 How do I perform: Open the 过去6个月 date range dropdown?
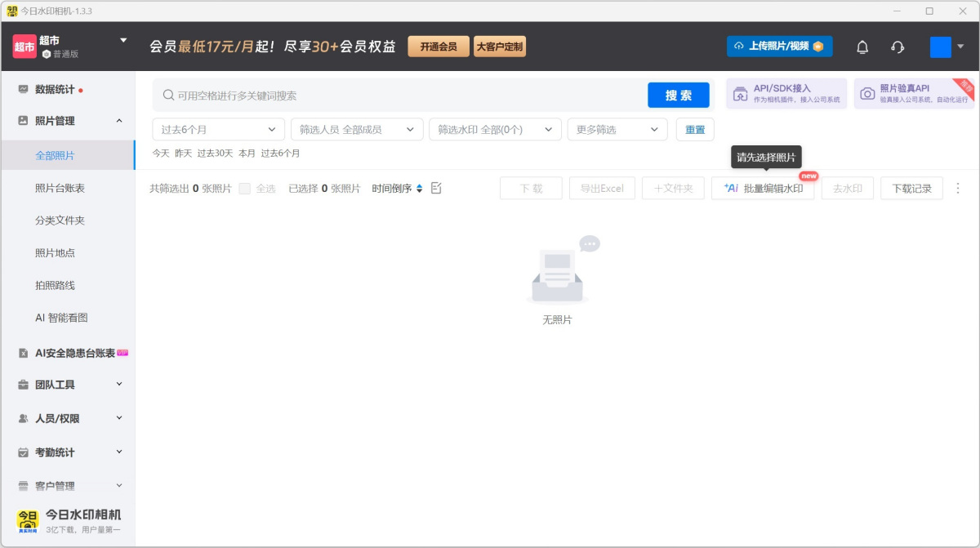pos(218,130)
